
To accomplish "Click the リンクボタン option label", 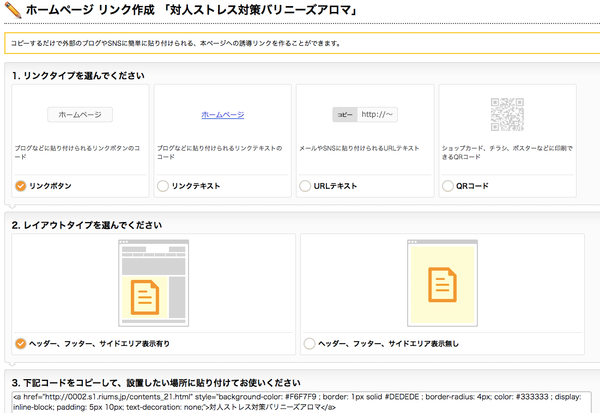I will click(x=50, y=186).
